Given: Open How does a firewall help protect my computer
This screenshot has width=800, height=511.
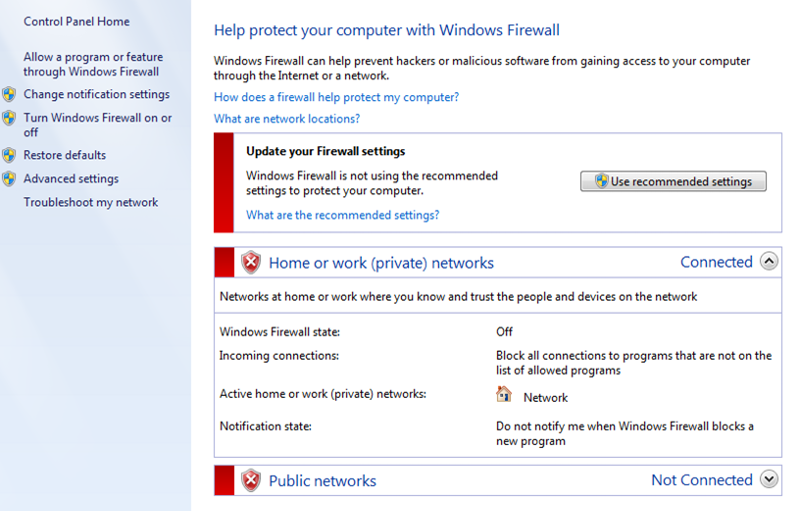Looking at the screenshot, I should tap(336, 97).
